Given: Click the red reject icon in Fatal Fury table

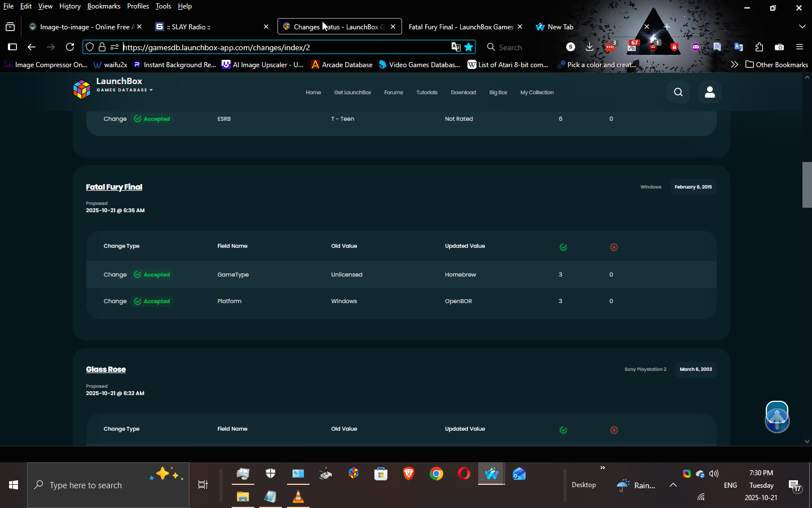Looking at the screenshot, I should pyautogui.click(x=614, y=247).
